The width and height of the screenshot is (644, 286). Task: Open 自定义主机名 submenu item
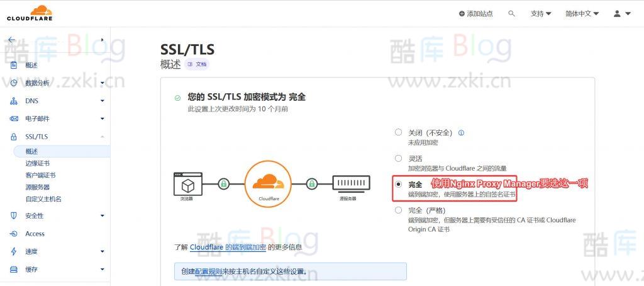pos(43,199)
